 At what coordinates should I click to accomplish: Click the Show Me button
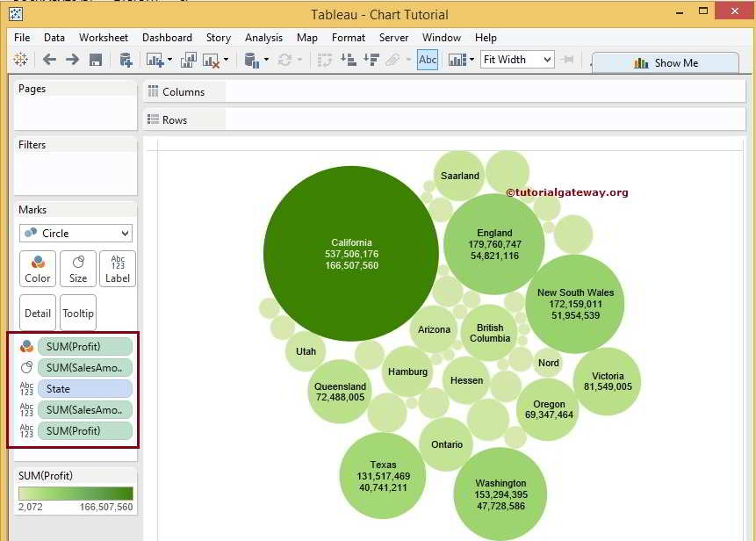pos(666,63)
